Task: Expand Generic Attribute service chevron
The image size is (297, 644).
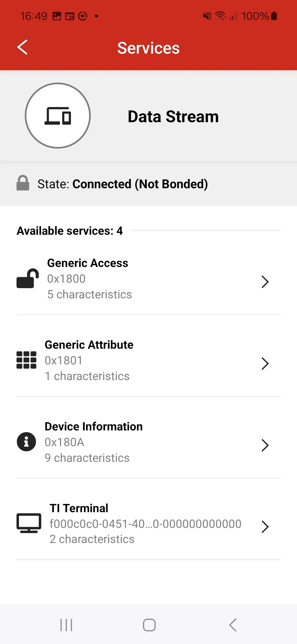Action: [x=265, y=364]
